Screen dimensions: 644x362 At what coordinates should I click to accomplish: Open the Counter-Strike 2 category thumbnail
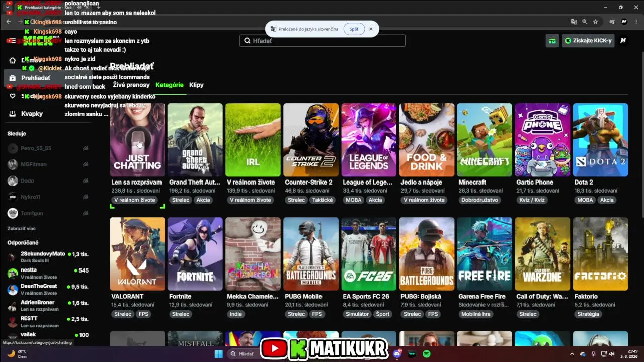click(x=311, y=140)
